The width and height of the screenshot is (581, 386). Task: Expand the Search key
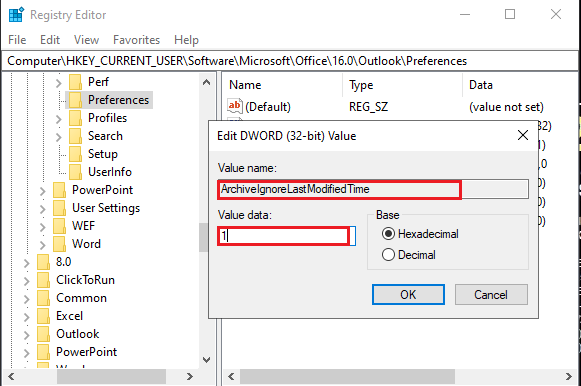point(59,137)
